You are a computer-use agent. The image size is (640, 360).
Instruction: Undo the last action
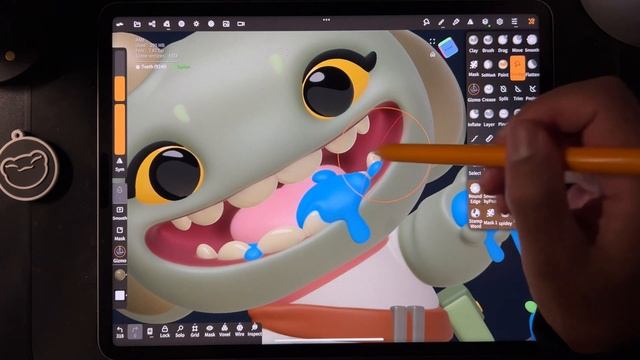[x=120, y=332]
